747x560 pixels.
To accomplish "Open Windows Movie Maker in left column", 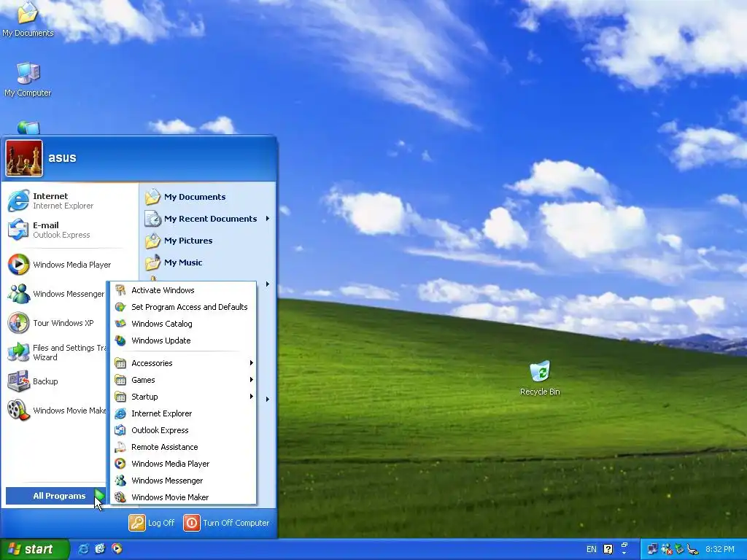I will pos(55,411).
